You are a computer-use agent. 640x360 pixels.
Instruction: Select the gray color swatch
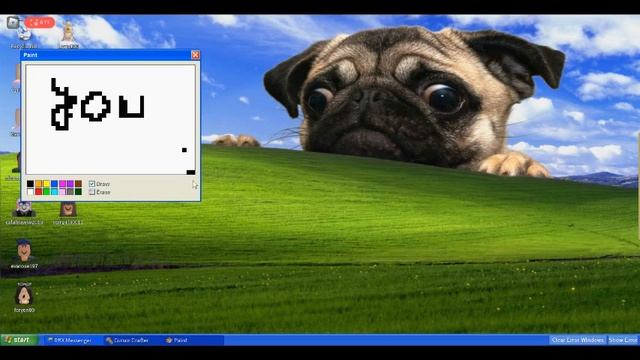pyautogui.click(x=70, y=191)
